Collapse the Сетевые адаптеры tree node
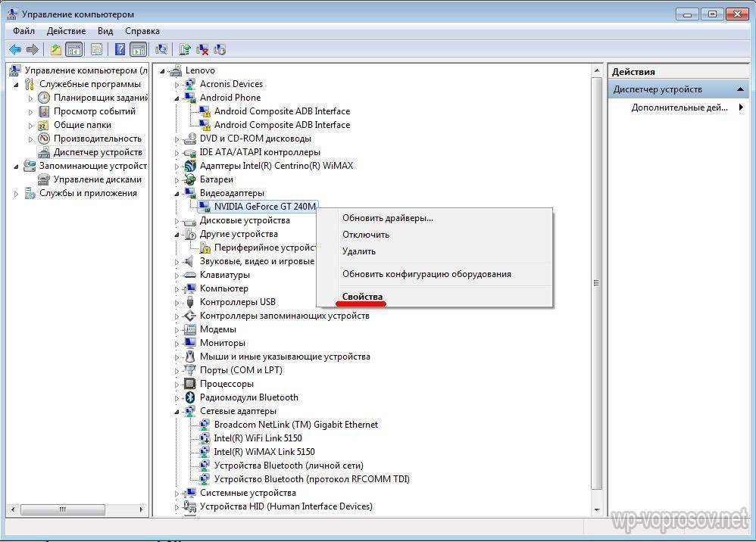 pyautogui.click(x=177, y=411)
